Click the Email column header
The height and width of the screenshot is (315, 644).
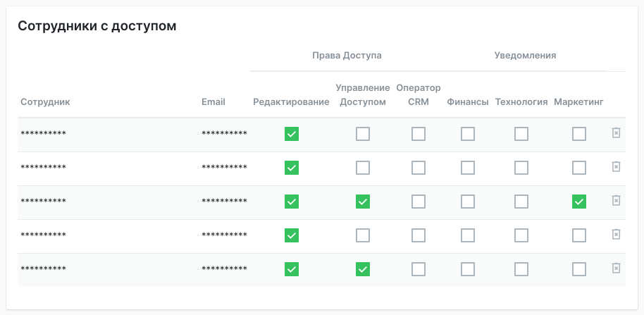[x=213, y=102]
